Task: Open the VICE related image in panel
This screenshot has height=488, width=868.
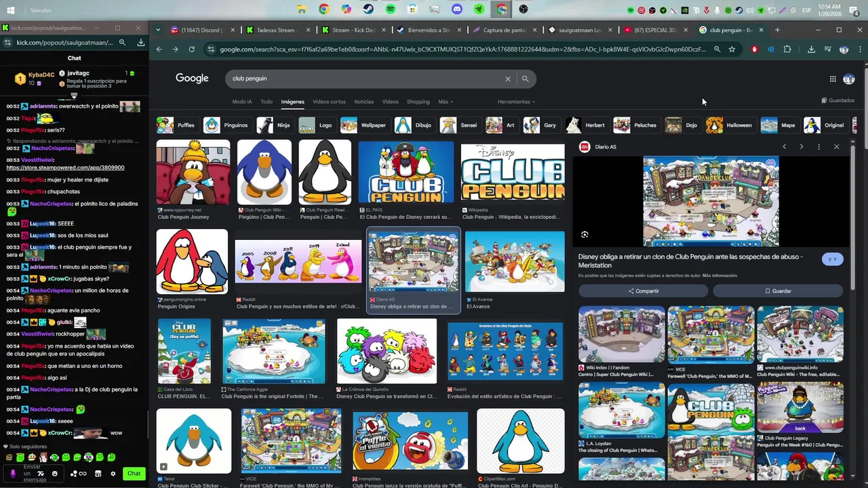Action: coord(711,335)
